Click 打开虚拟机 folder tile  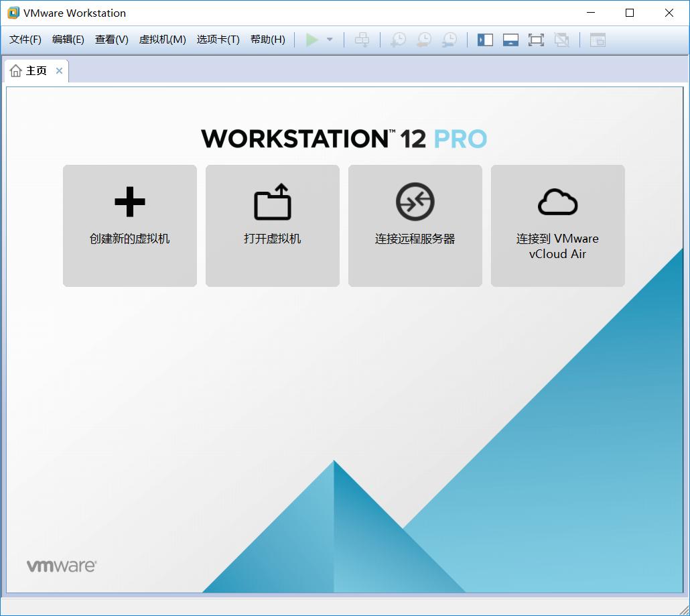[273, 226]
